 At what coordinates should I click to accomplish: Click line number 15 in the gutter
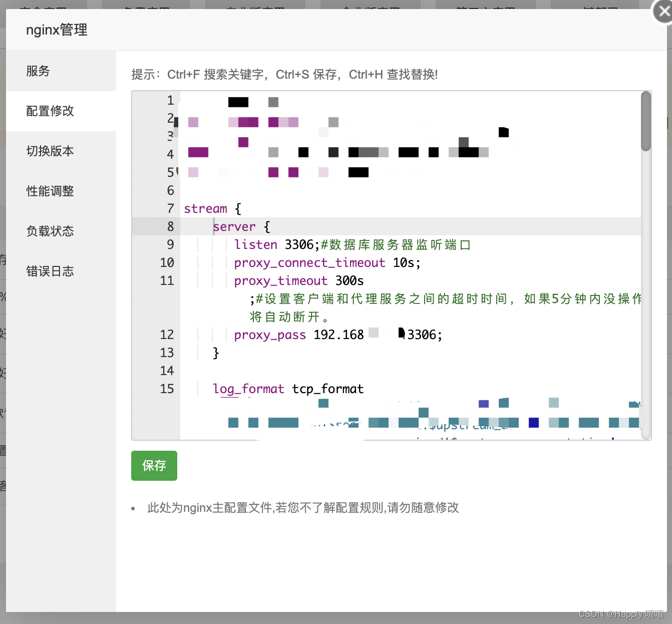167,389
